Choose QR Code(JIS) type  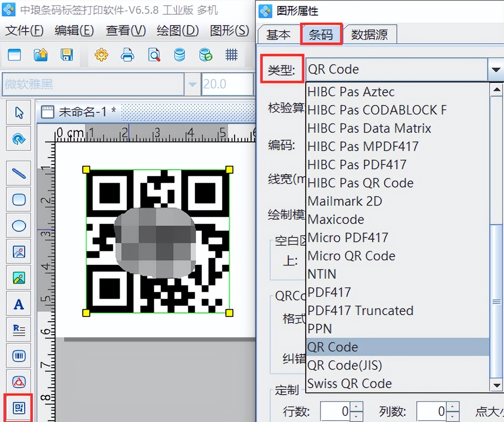coord(397,366)
